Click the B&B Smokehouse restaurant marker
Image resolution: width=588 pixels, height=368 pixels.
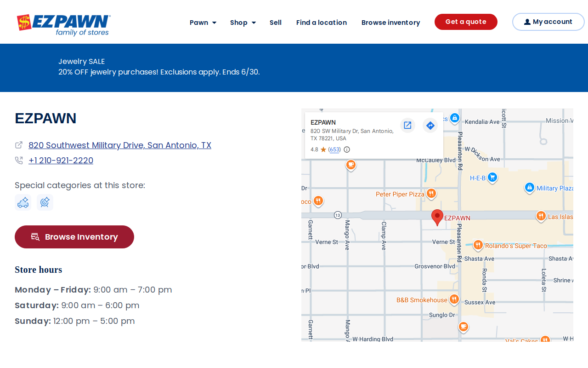(454, 300)
